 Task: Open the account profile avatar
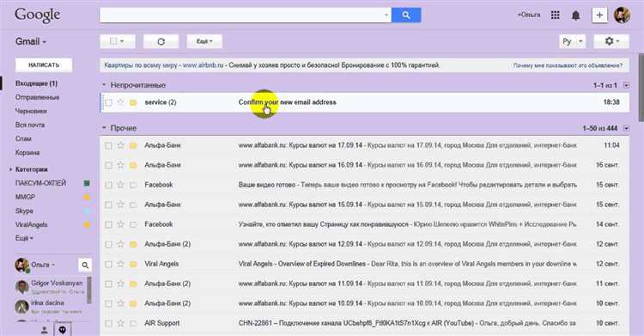coord(622,15)
